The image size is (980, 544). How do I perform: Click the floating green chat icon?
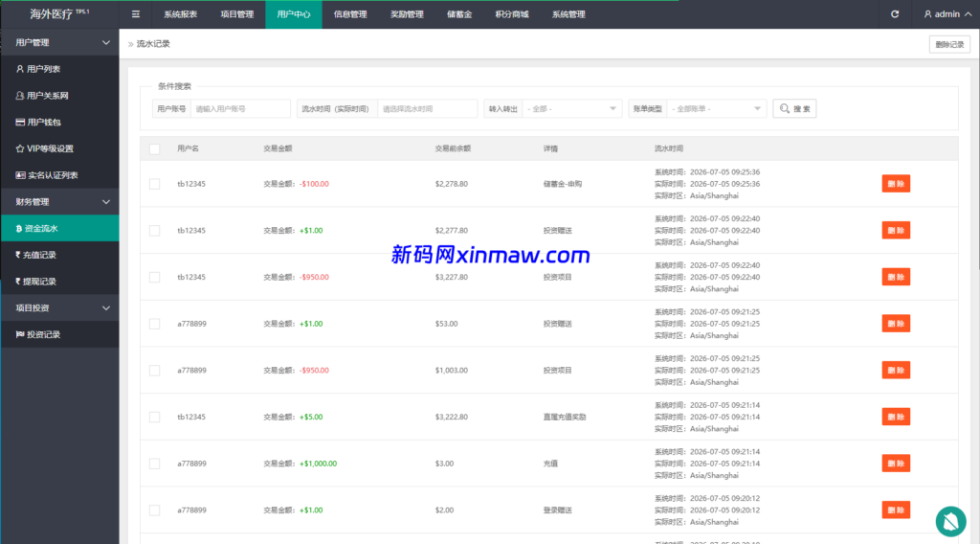pos(950,521)
